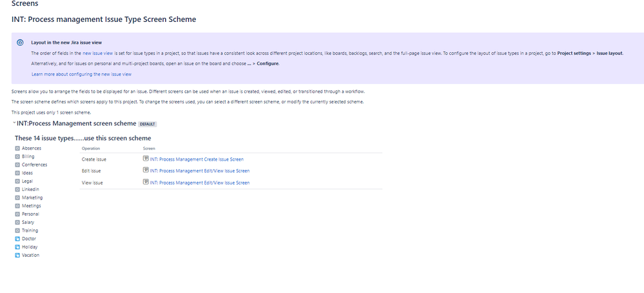Click the screen icon in Create issue row

tap(146, 159)
